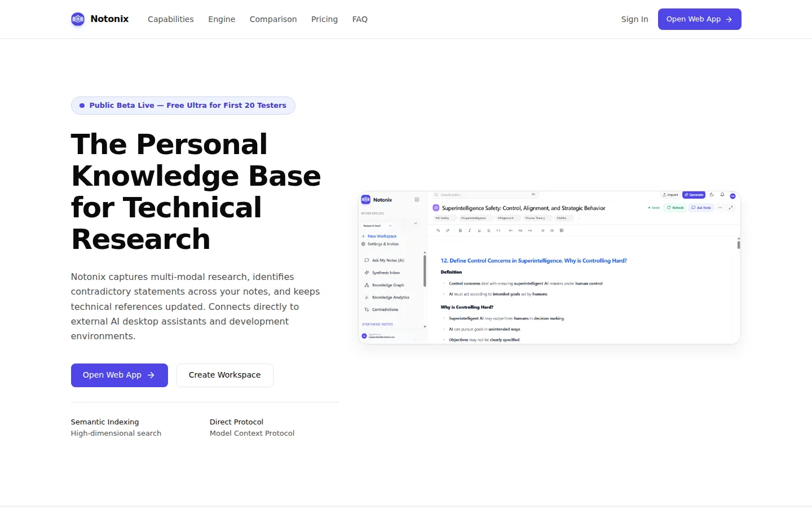The width and height of the screenshot is (812, 508).
Task: Open the notifications bell in the preview
Action: pyautogui.click(x=722, y=195)
